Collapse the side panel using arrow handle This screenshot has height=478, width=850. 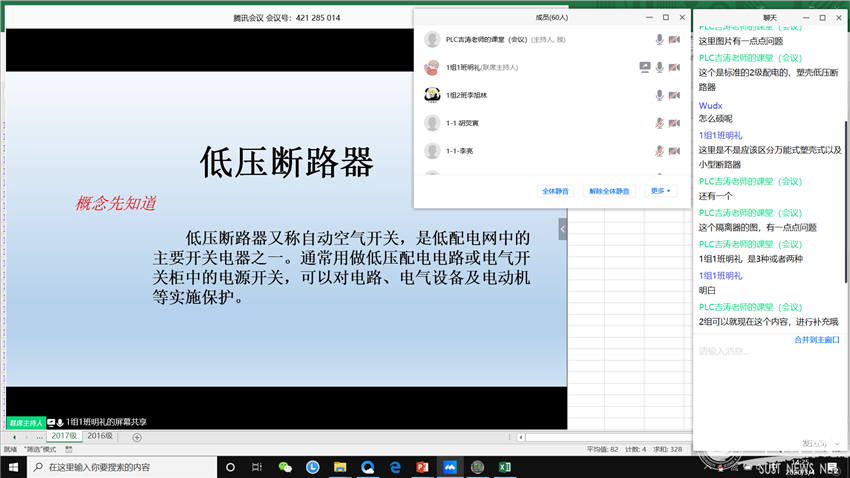pos(562,229)
